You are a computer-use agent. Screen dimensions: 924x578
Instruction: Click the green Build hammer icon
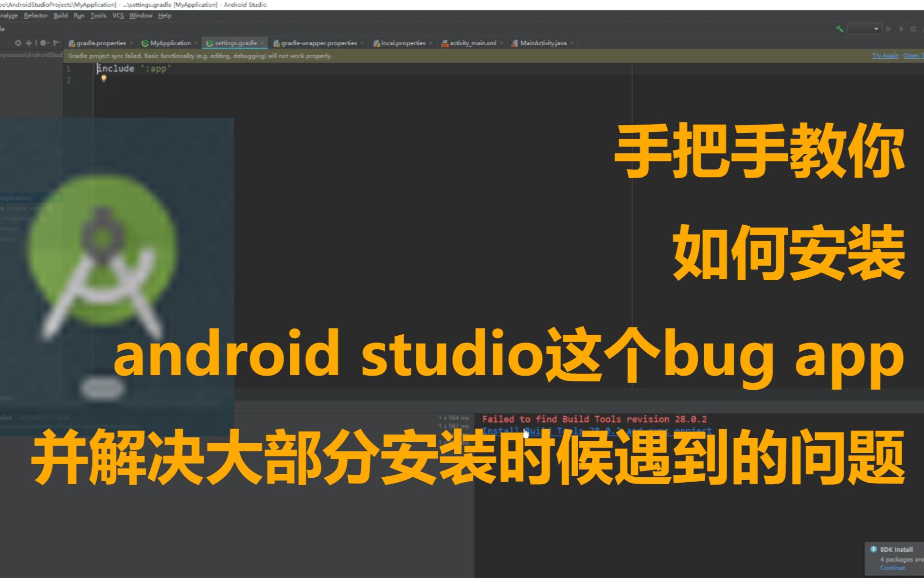pyautogui.click(x=839, y=29)
